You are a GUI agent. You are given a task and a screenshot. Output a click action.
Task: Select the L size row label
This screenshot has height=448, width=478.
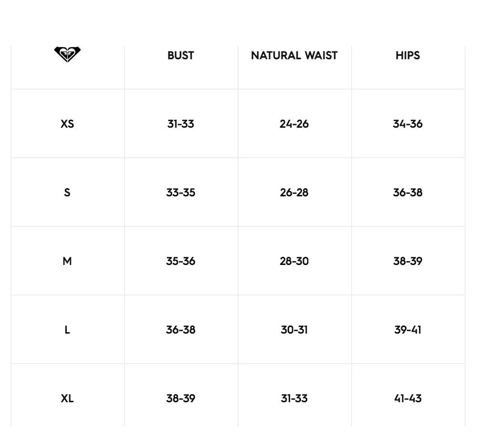[67, 330]
